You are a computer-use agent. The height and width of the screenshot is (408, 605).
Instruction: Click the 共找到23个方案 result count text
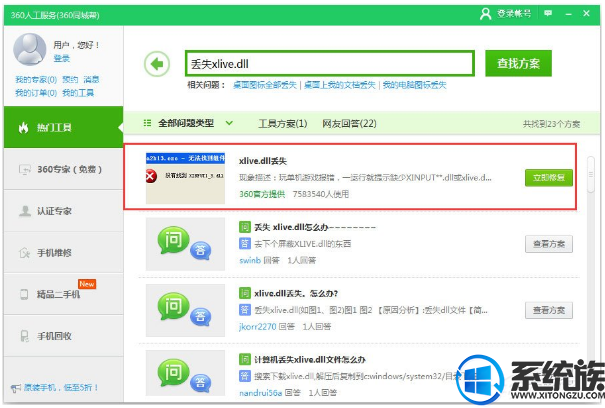click(x=551, y=124)
